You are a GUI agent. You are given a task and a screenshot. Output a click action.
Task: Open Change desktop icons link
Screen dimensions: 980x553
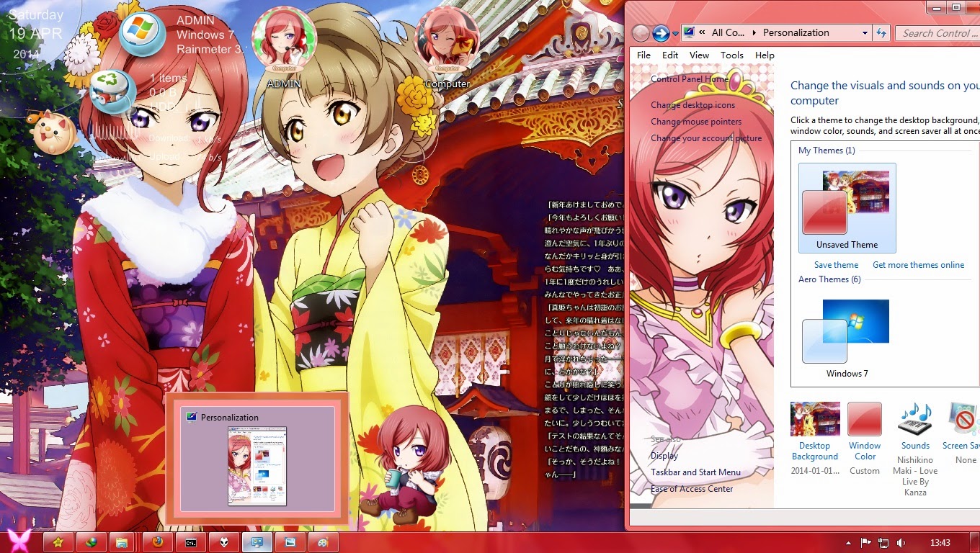tap(693, 105)
